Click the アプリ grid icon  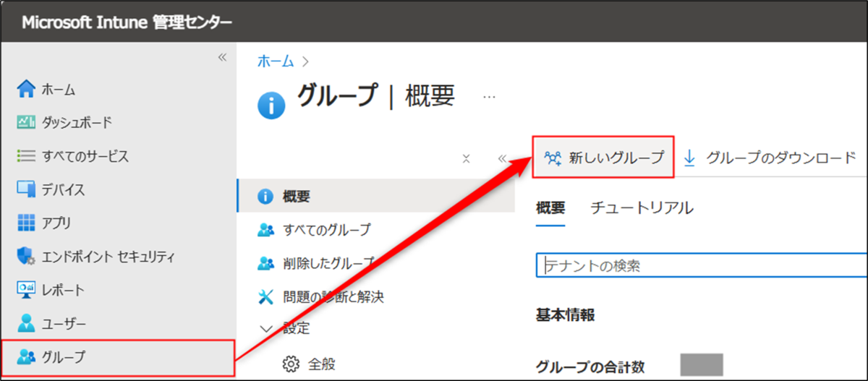click(x=26, y=223)
